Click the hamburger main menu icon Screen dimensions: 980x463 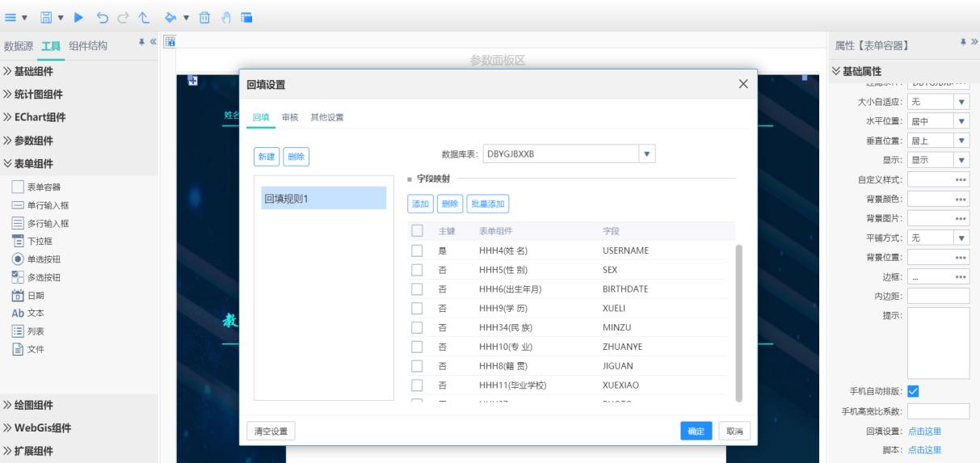(11, 16)
